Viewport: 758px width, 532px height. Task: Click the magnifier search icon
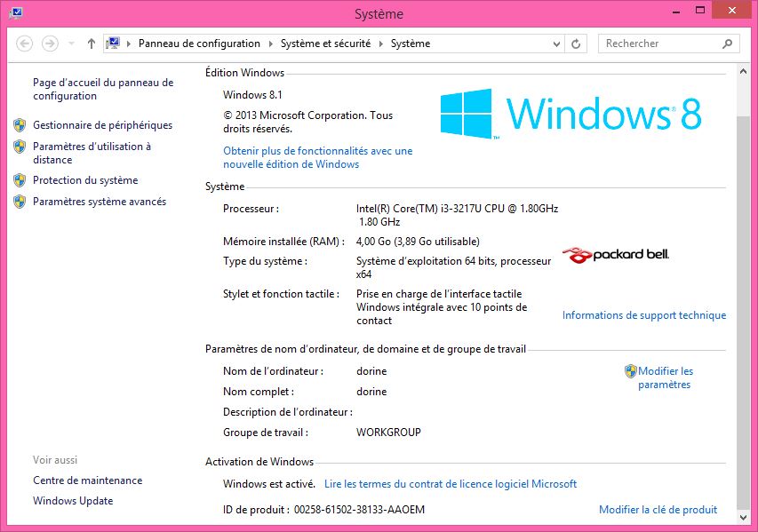point(727,44)
